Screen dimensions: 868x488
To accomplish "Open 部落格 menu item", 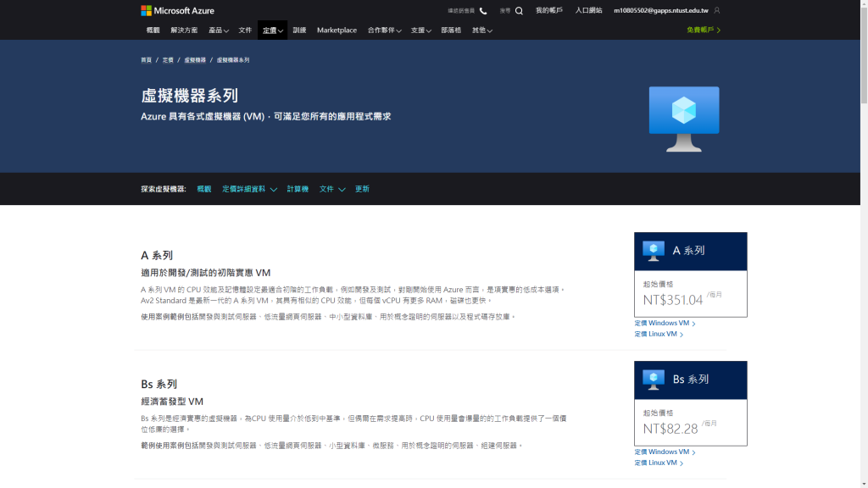I will pyautogui.click(x=451, y=30).
